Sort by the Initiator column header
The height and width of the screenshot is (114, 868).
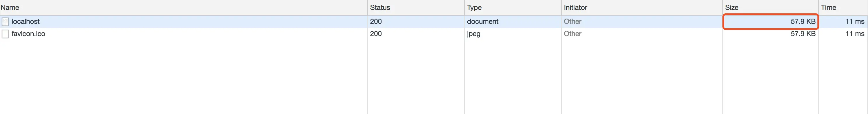pyautogui.click(x=575, y=8)
